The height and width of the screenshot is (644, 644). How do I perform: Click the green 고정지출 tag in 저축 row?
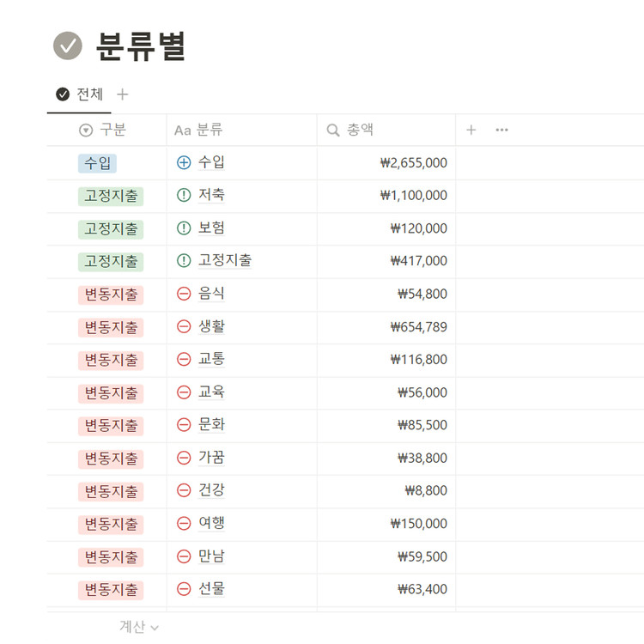(111, 196)
